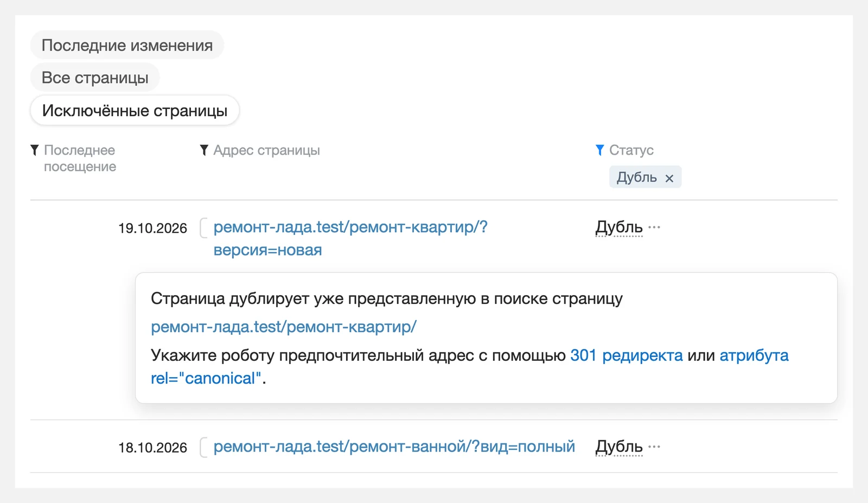Click the bracket icon beside ремонт-ванной link
The image size is (868, 503).
(x=203, y=447)
